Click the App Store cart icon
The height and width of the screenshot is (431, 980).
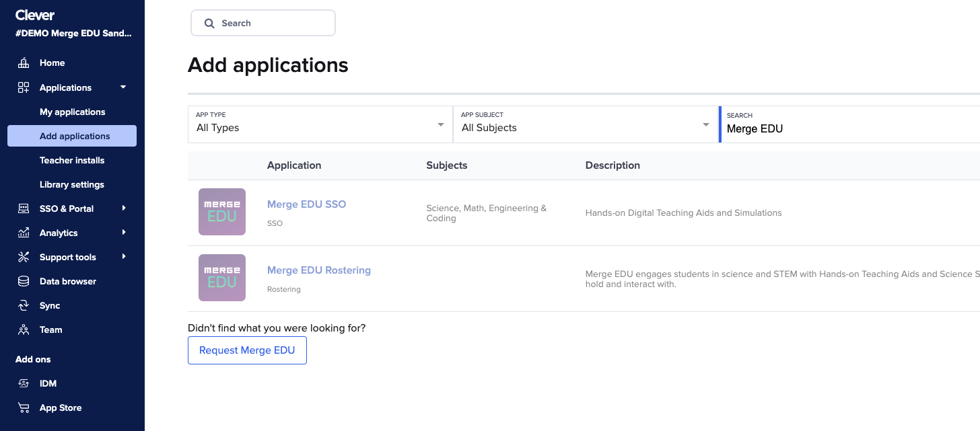tap(24, 407)
